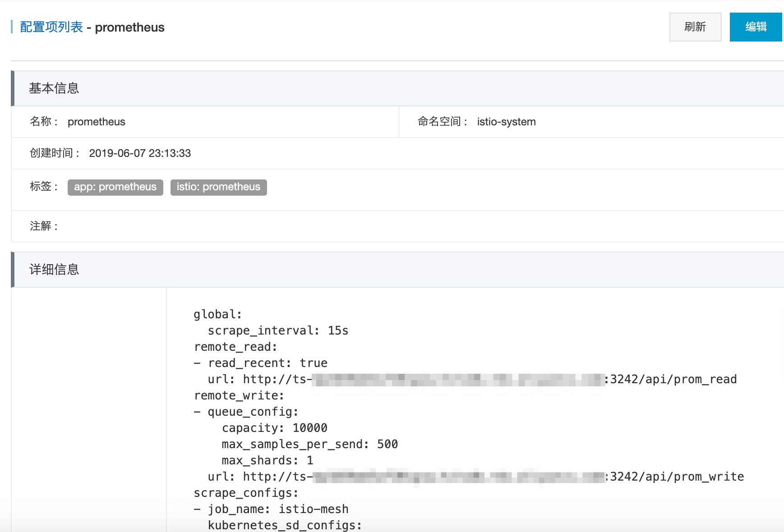The height and width of the screenshot is (532, 784).
Task: Click the read_recent: true line
Action: [x=261, y=363]
